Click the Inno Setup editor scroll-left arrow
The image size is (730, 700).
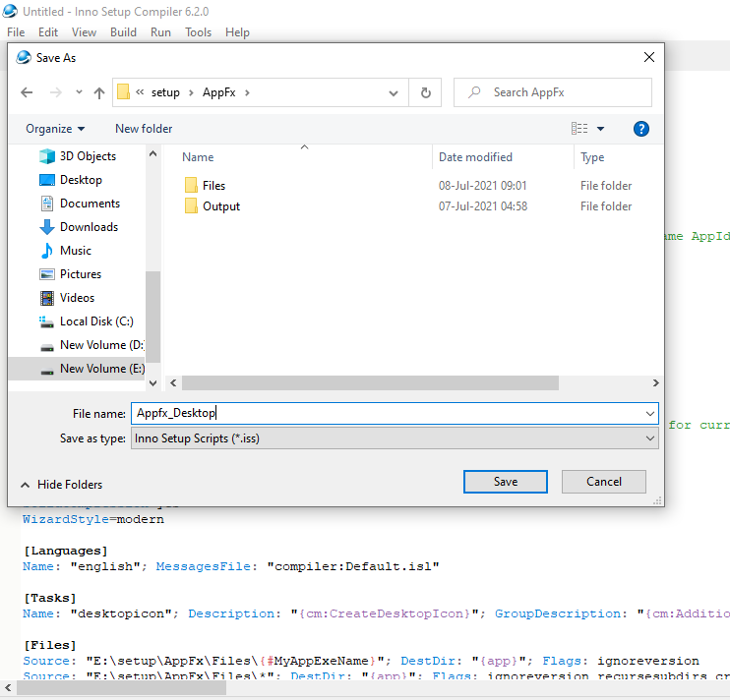[8, 687]
